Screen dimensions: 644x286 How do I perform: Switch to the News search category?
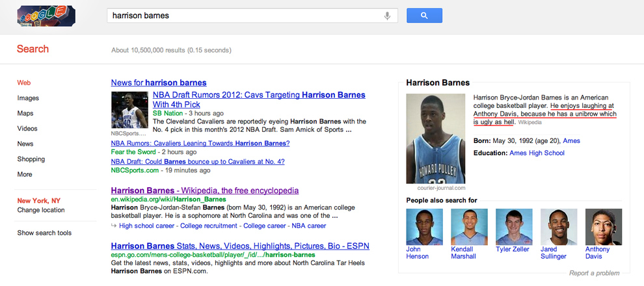[x=25, y=144]
